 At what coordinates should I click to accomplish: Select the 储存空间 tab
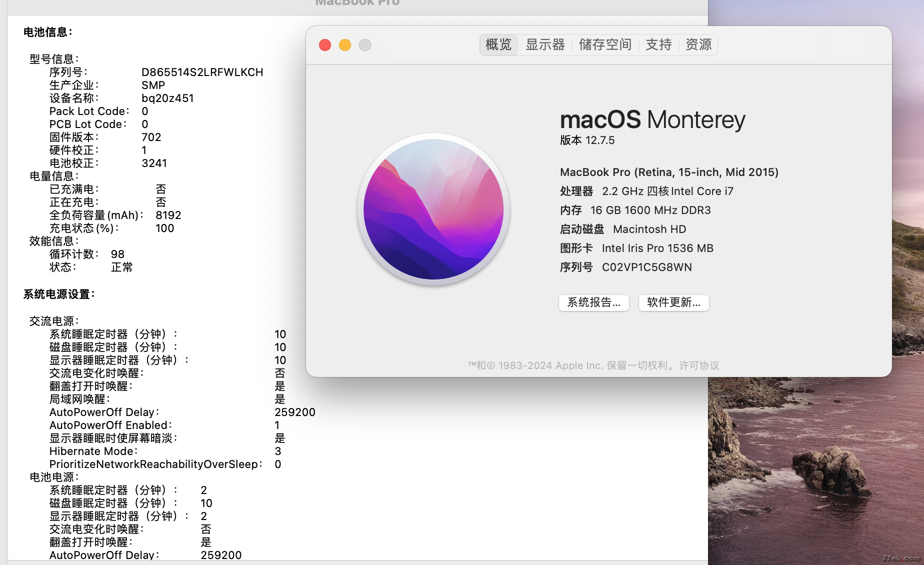point(605,45)
